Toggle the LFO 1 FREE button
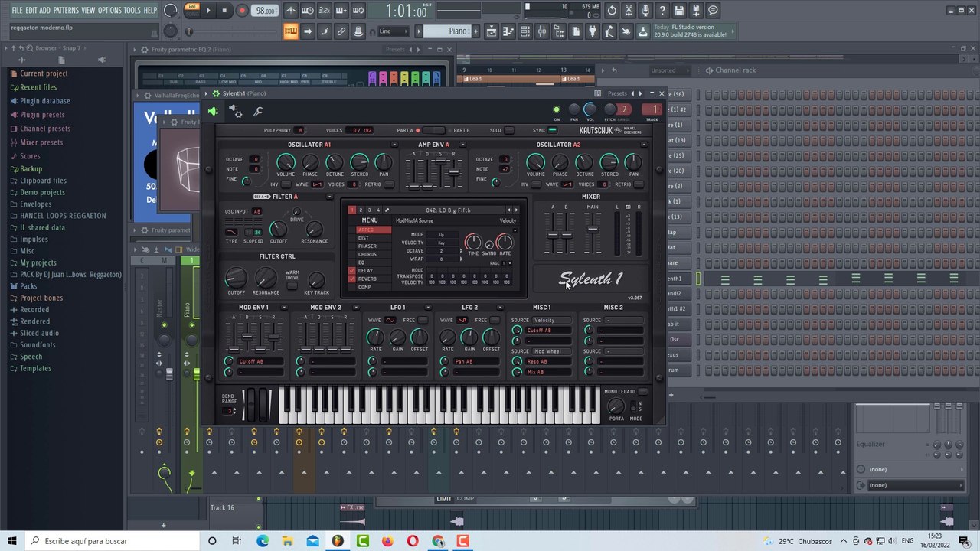 coord(423,321)
